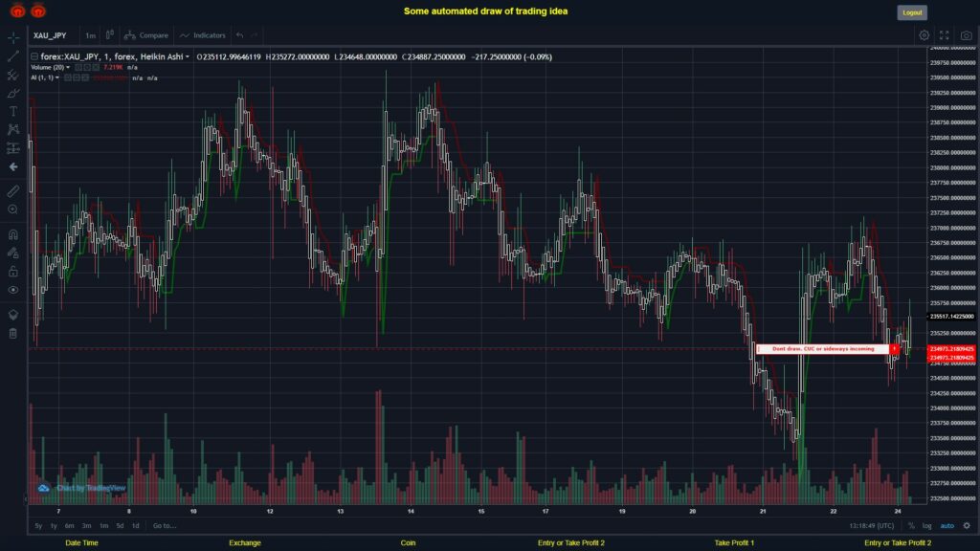
Task: Collapse the chart legend box toggle
Action: click(34, 56)
